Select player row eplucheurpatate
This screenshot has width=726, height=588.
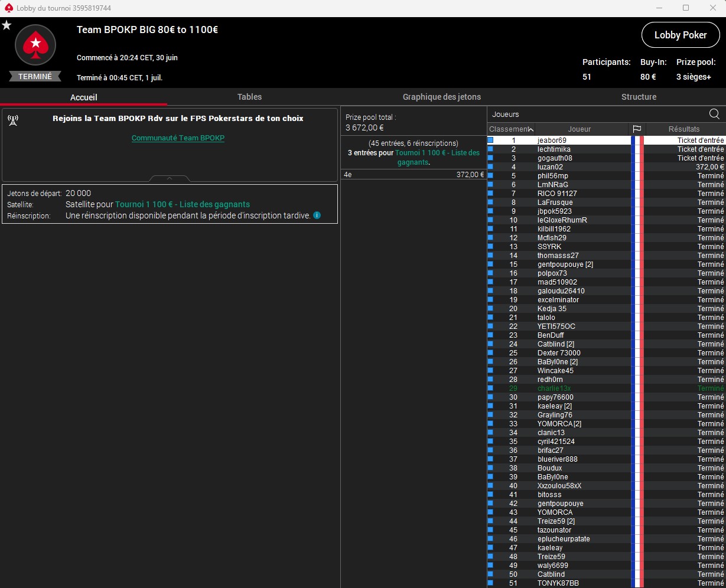pos(606,538)
